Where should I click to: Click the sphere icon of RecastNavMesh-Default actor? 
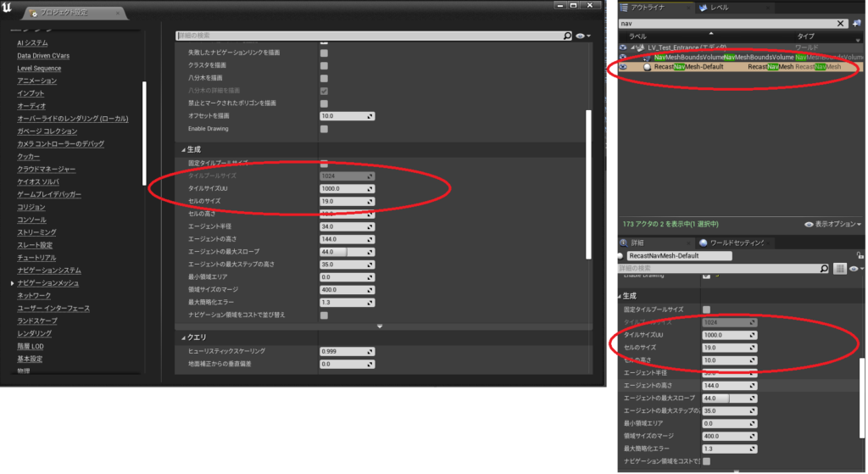pyautogui.click(x=647, y=67)
